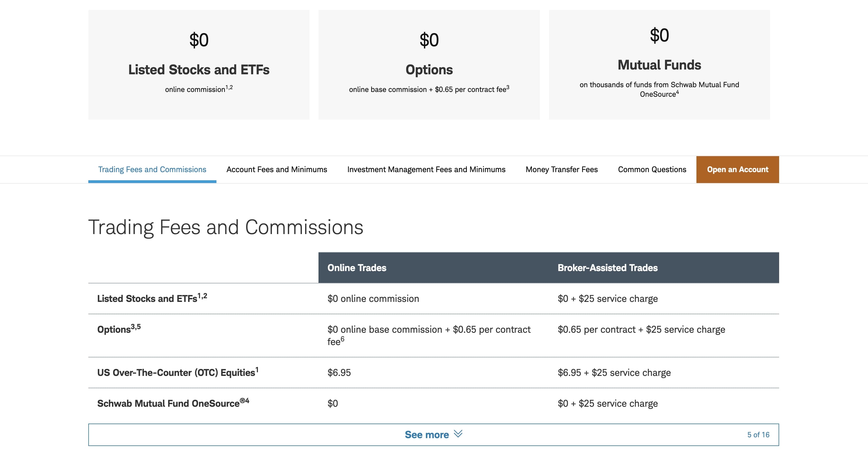Click the Mutual Funds card heading
This screenshot has height=453, width=868.
pos(659,65)
